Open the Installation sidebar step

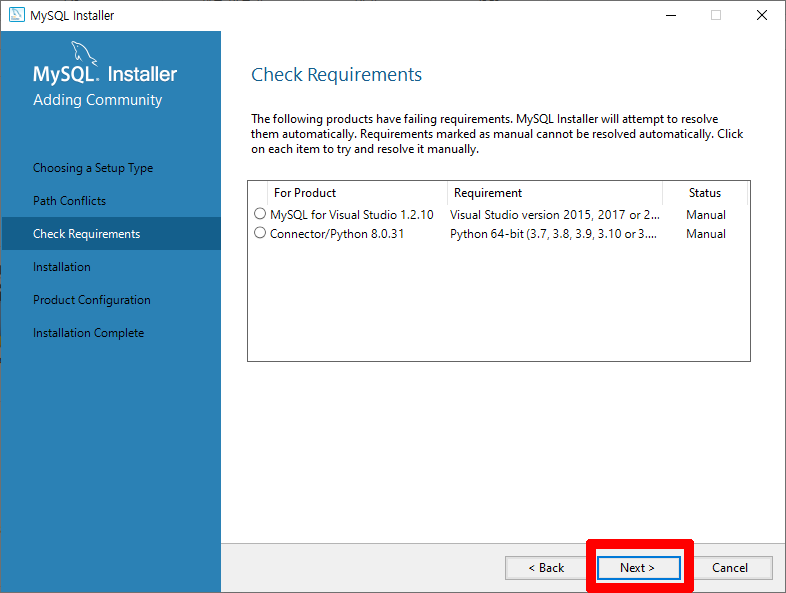[x=62, y=267]
